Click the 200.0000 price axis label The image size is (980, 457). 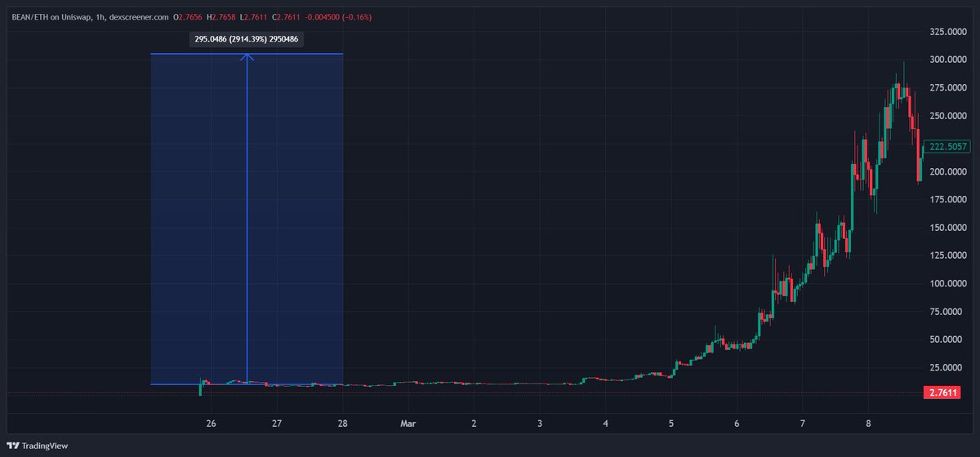tap(948, 171)
